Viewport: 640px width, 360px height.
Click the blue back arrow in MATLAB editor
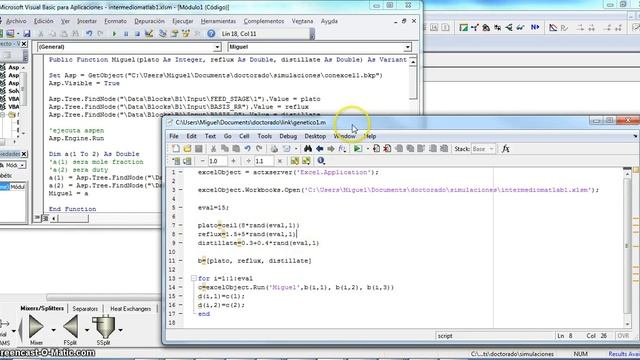(320, 149)
